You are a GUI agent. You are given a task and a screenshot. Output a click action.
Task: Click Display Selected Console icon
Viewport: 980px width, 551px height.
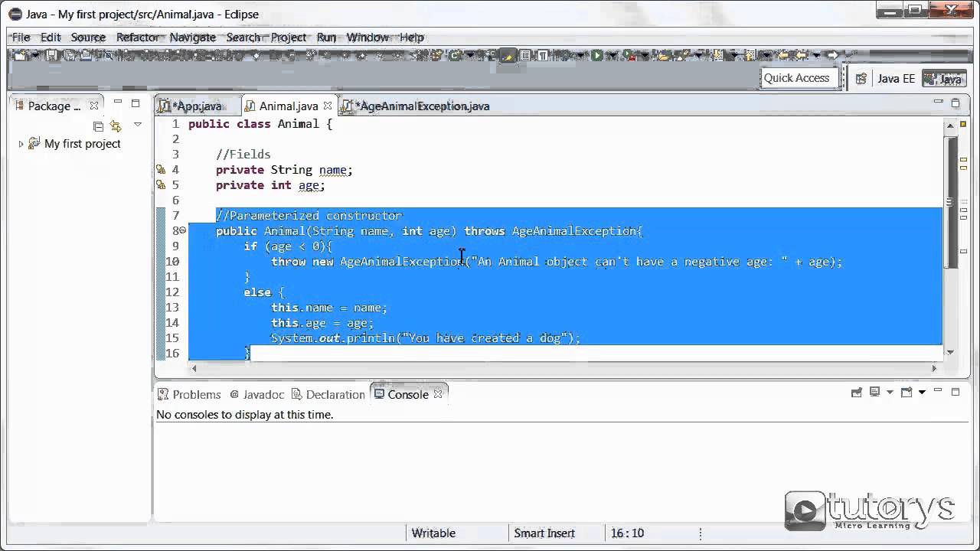(874, 393)
